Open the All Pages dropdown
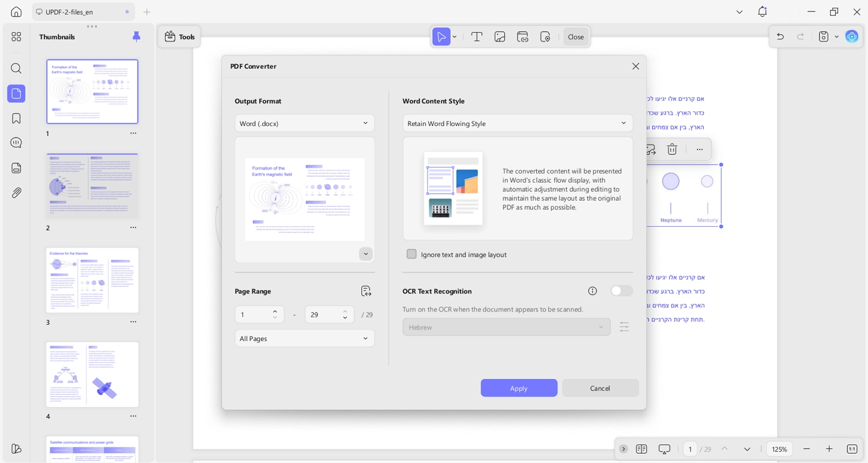Image resolution: width=868 pixels, height=463 pixels. click(304, 338)
